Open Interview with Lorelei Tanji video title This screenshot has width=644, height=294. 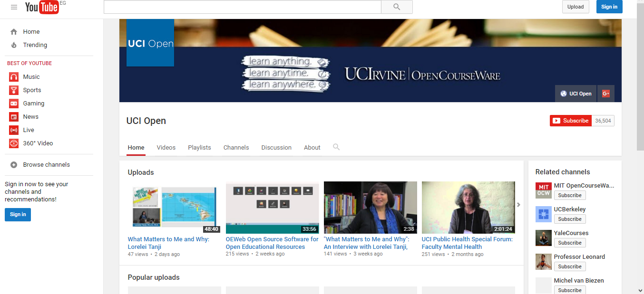click(366, 243)
